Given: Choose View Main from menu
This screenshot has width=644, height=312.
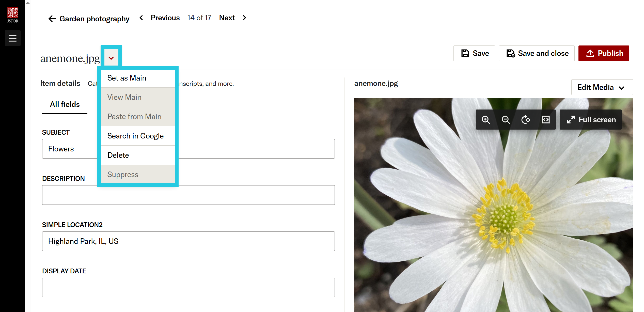Looking at the screenshot, I should (x=138, y=97).
